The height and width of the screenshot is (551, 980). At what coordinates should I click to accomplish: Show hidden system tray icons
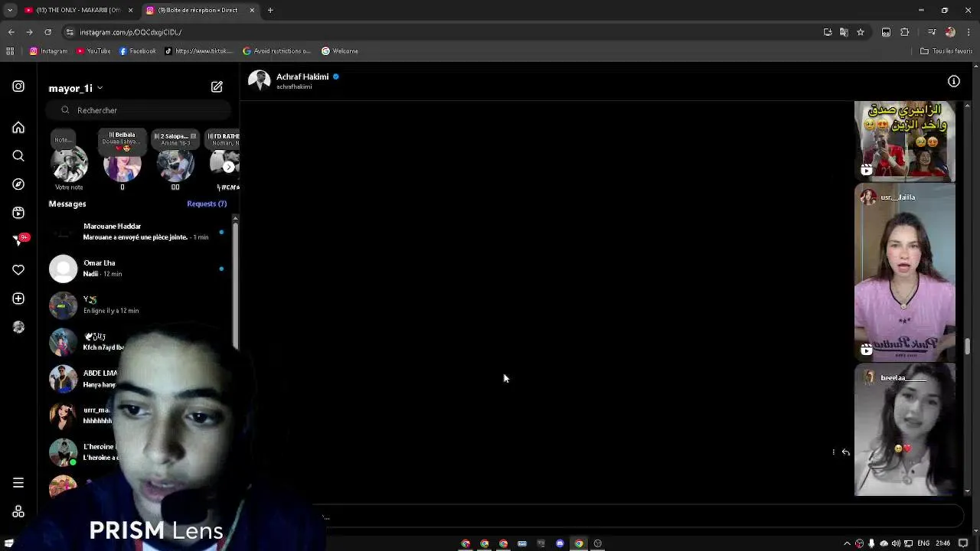pyautogui.click(x=847, y=543)
